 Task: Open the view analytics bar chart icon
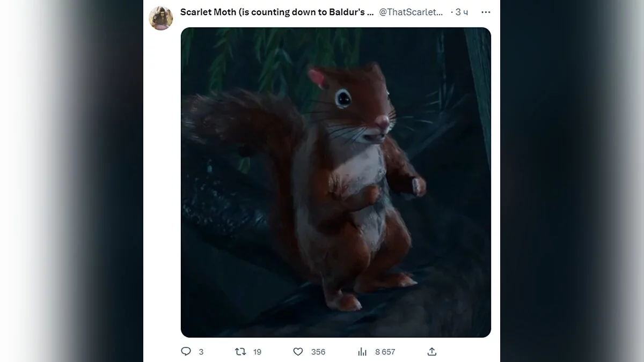362,352
